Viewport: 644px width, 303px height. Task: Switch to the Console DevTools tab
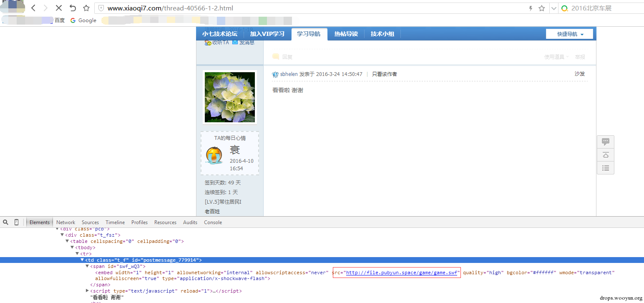pyautogui.click(x=213, y=222)
